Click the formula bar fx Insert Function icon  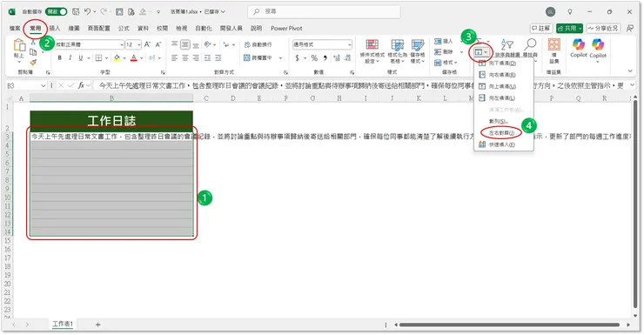coord(81,85)
